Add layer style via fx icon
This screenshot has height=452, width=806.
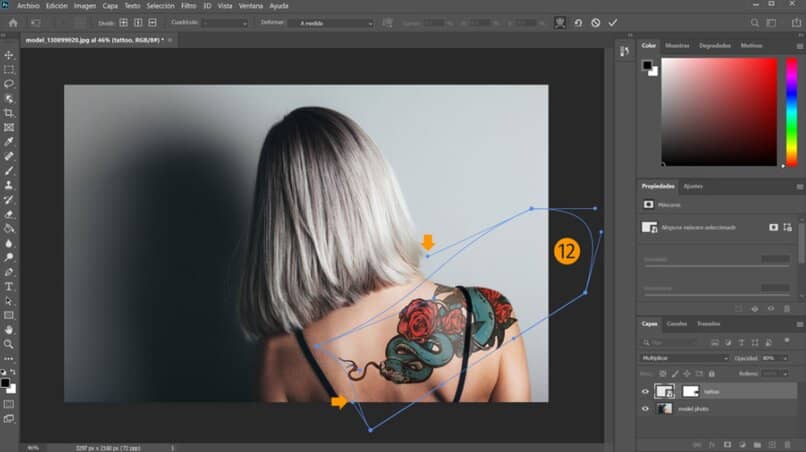(712, 444)
